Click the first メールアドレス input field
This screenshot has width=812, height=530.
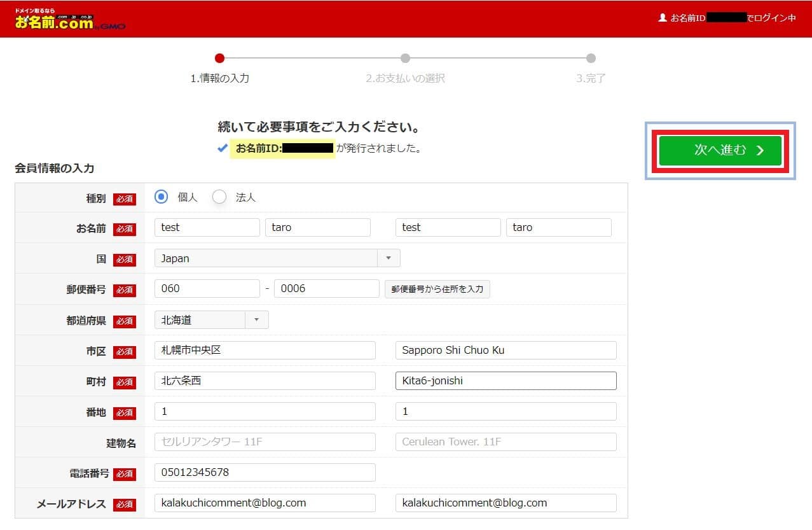click(265, 503)
